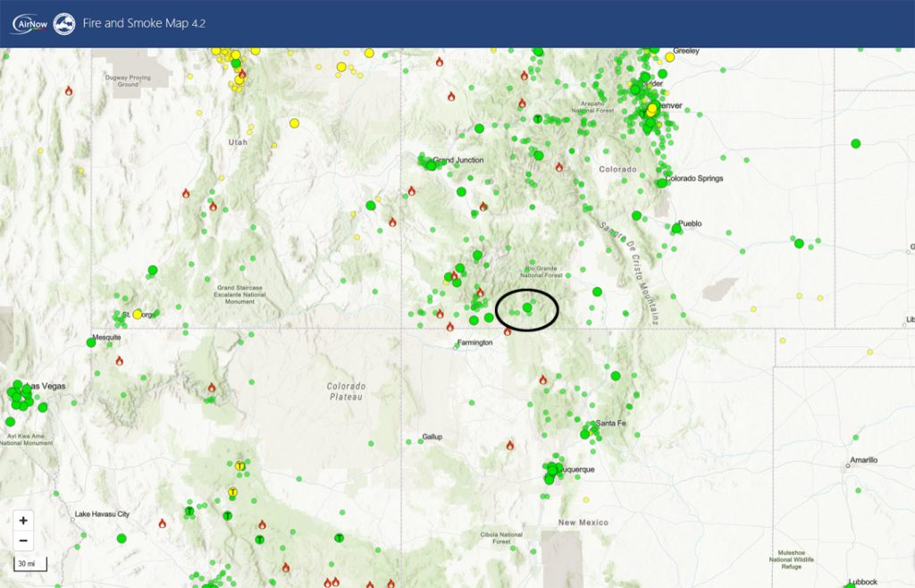Click the Lubbock city label

(862, 582)
